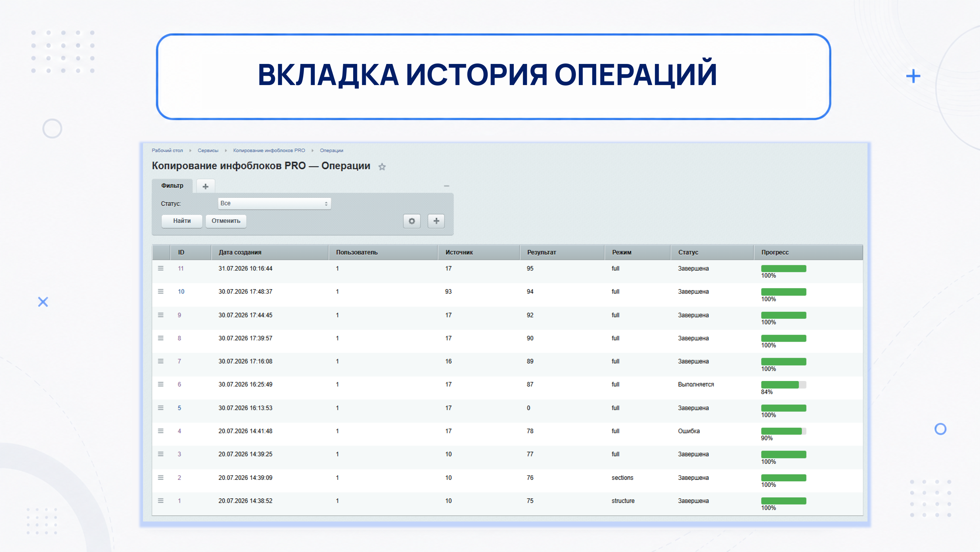980x552 pixels.
Task: Click the sections mode cell
Action: pyautogui.click(x=622, y=478)
